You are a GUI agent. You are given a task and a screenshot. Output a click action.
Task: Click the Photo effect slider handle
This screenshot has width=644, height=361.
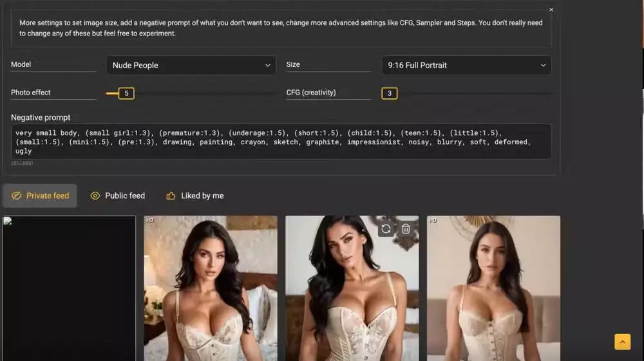[126, 93]
